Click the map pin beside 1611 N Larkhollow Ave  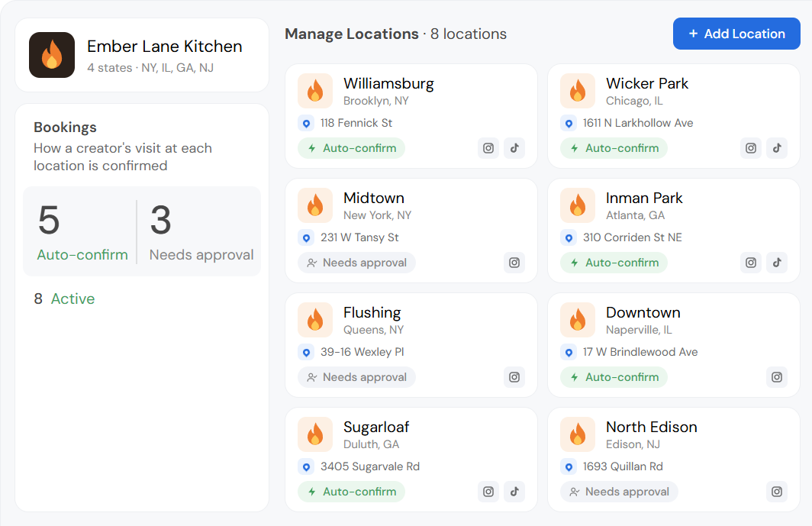pos(569,124)
